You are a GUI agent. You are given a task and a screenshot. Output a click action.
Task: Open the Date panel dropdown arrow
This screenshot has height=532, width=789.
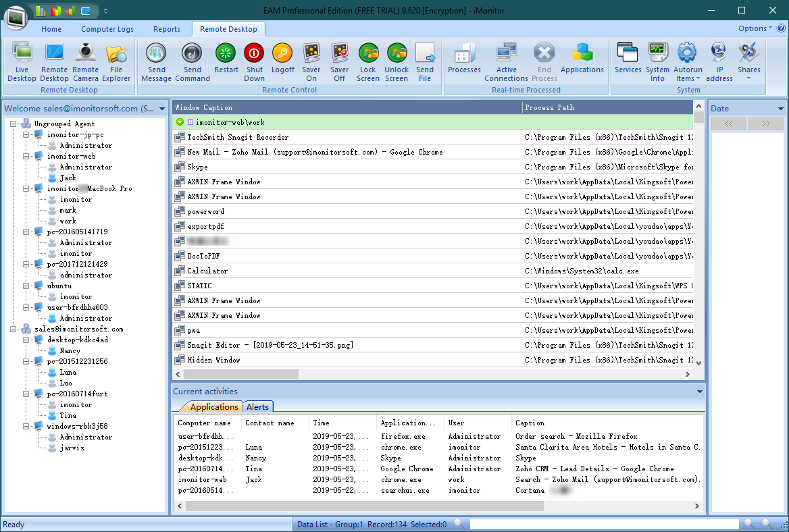(x=780, y=109)
